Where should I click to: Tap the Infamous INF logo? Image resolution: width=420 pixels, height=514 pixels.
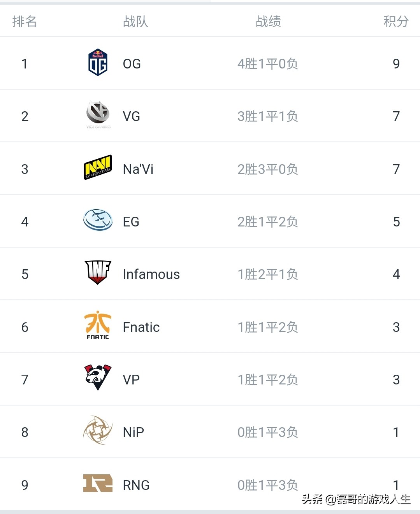pos(98,272)
